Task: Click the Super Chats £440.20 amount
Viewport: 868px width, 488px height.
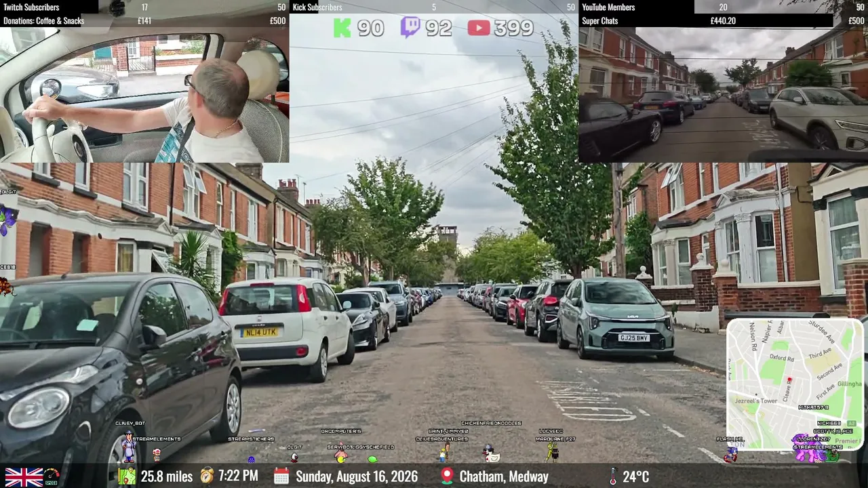Action: point(723,21)
